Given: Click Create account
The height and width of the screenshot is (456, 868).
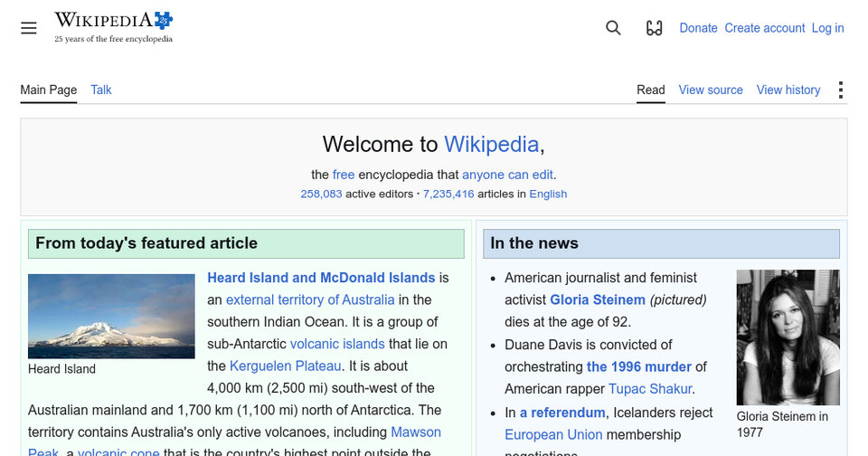Looking at the screenshot, I should (x=765, y=28).
